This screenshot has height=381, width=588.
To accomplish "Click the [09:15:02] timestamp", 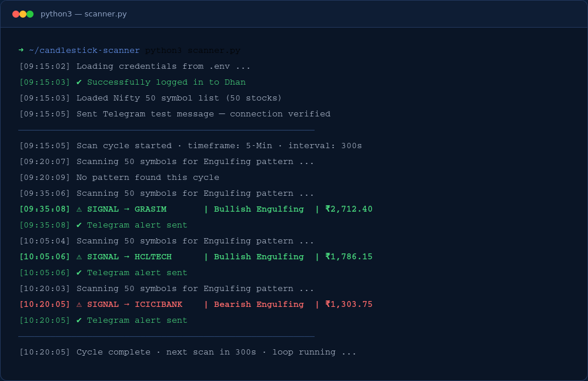I will pos(45,66).
